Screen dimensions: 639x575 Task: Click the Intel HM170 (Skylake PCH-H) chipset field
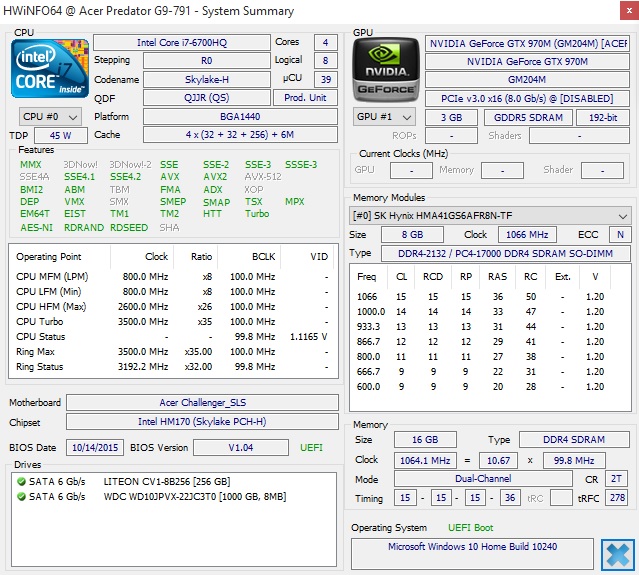click(203, 422)
